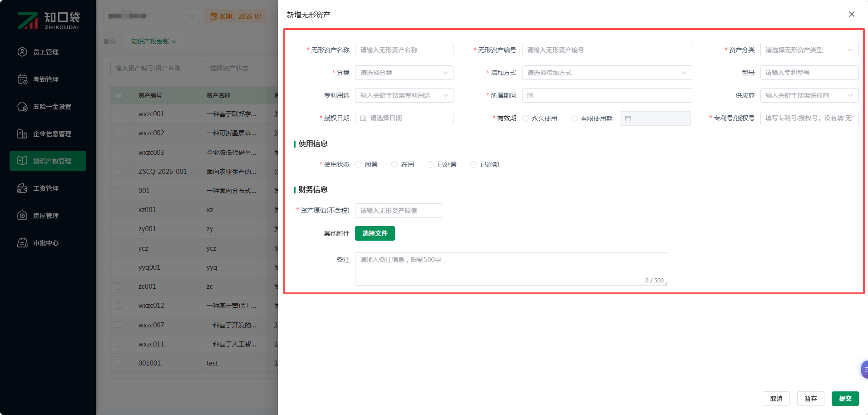
Task: Click the 房屋管理 icon
Action: pos(22,215)
